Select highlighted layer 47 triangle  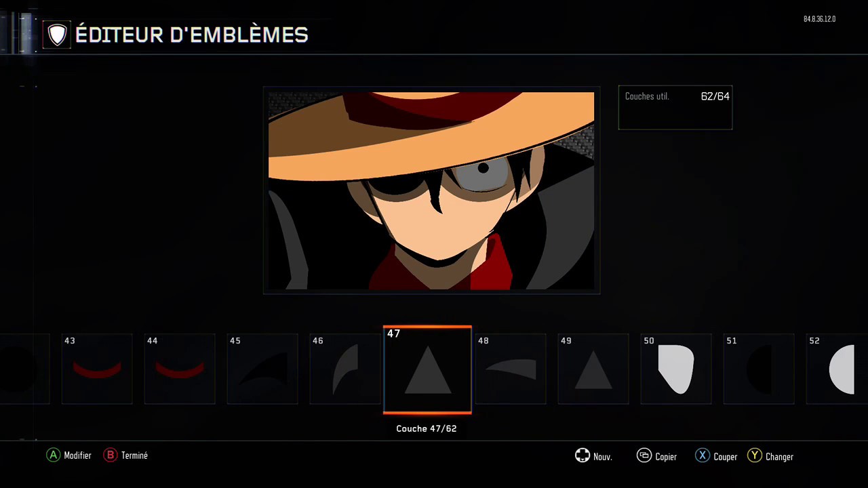click(x=427, y=369)
